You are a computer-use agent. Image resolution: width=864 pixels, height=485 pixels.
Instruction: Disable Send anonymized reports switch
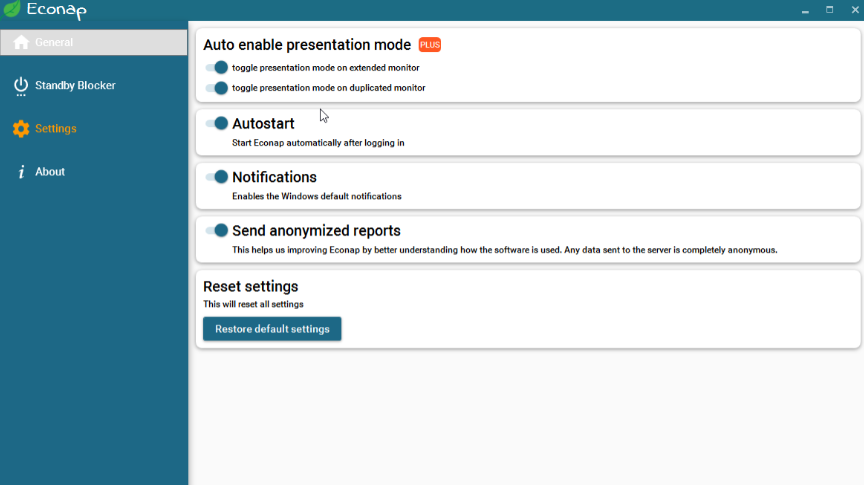click(x=217, y=230)
